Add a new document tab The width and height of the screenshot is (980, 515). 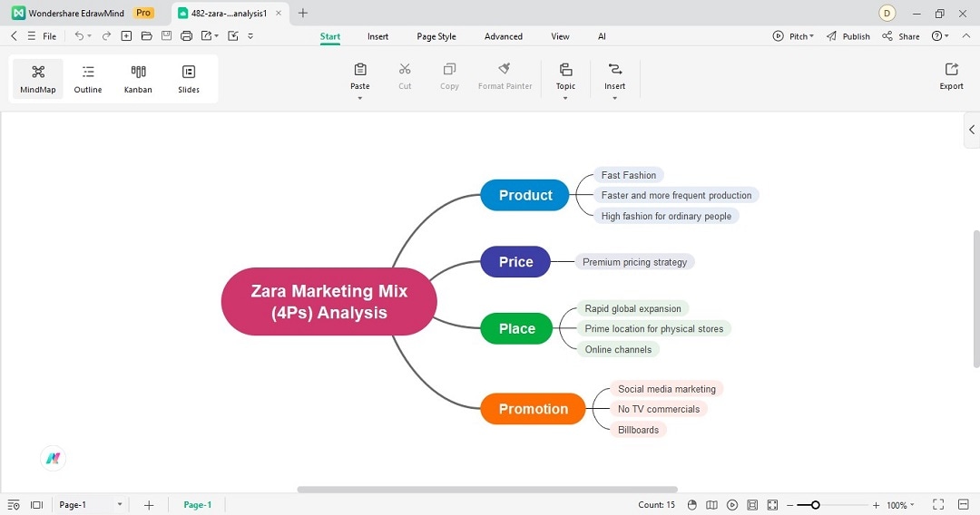tap(303, 13)
